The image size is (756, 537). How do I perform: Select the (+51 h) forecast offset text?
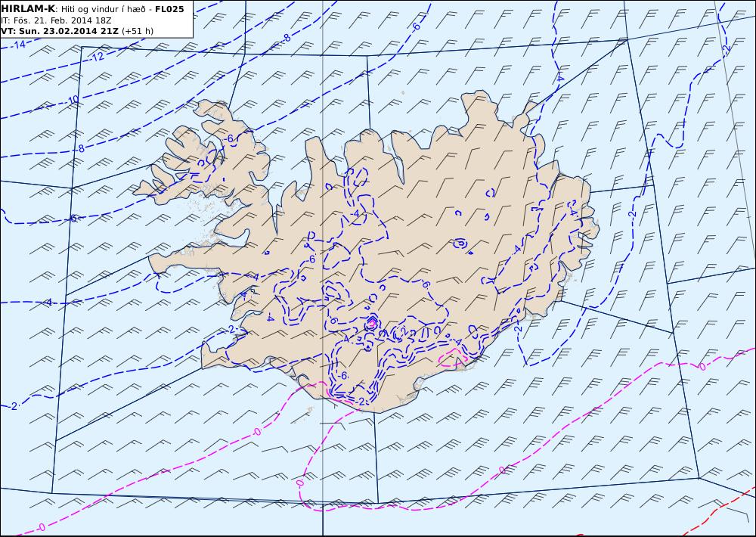click(x=138, y=31)
